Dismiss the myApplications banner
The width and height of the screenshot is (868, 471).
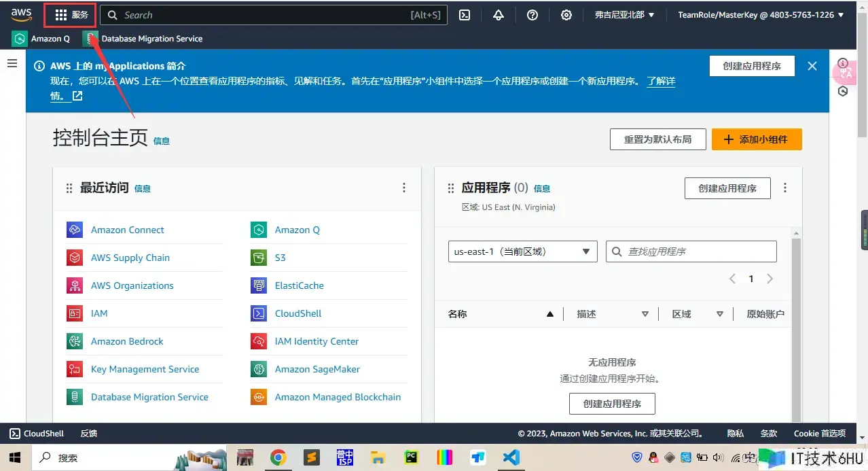click(812, 66)
